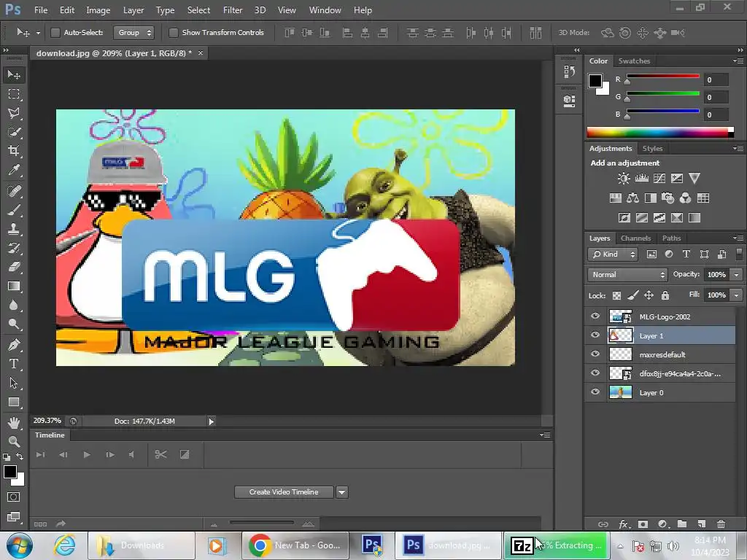Select the Blur tool
This screenshot has height=560, width=747.
click(x=14, y=306)
